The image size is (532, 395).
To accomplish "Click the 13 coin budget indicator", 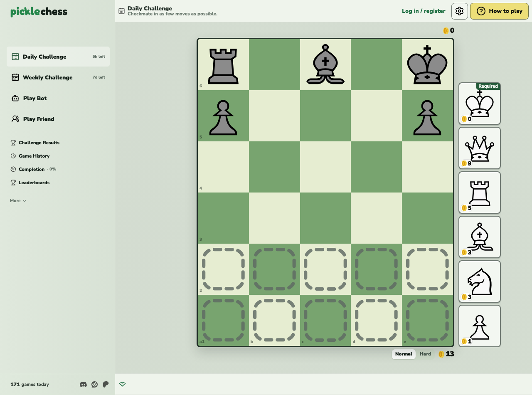I will click(x=446, y=354).
